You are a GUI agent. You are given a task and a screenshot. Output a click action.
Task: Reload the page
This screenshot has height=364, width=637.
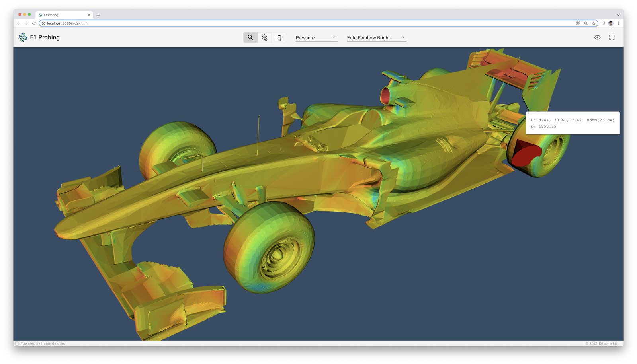[34, 23]
